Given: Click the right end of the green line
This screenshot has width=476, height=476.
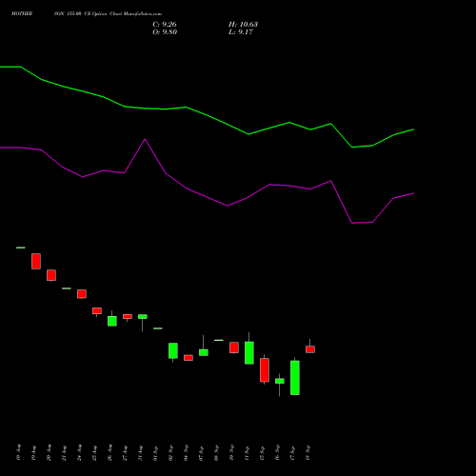Looking at the screenshot, I should (413, 129).
